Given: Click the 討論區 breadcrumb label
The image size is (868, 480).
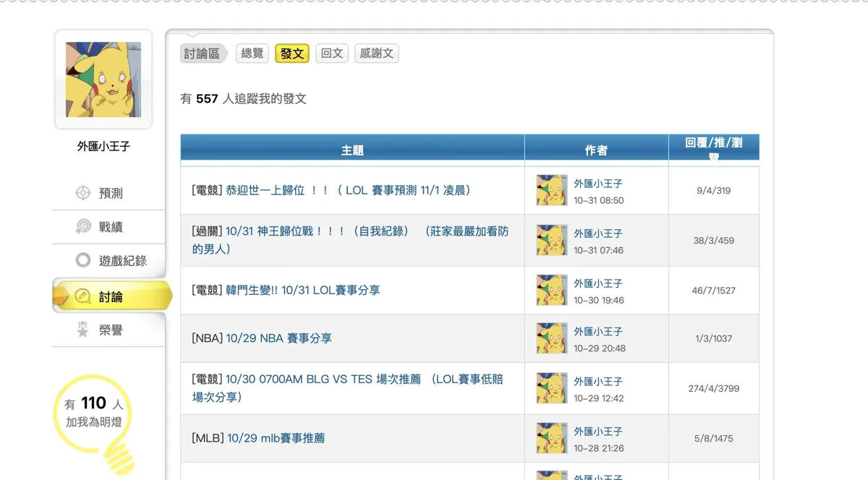Looking at the screenshot, I should coord(202,53).
